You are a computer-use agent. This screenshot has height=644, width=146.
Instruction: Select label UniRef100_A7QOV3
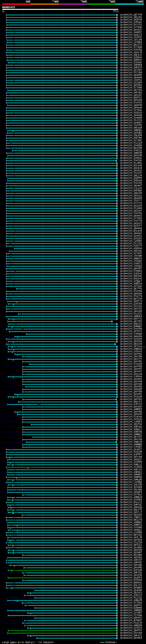[x=131, y=351]
